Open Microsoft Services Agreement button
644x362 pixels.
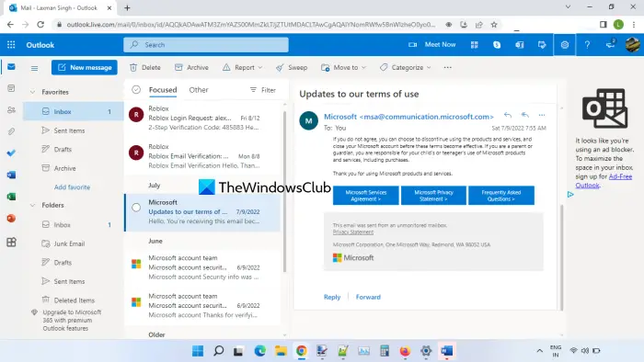tap(365, 196)
